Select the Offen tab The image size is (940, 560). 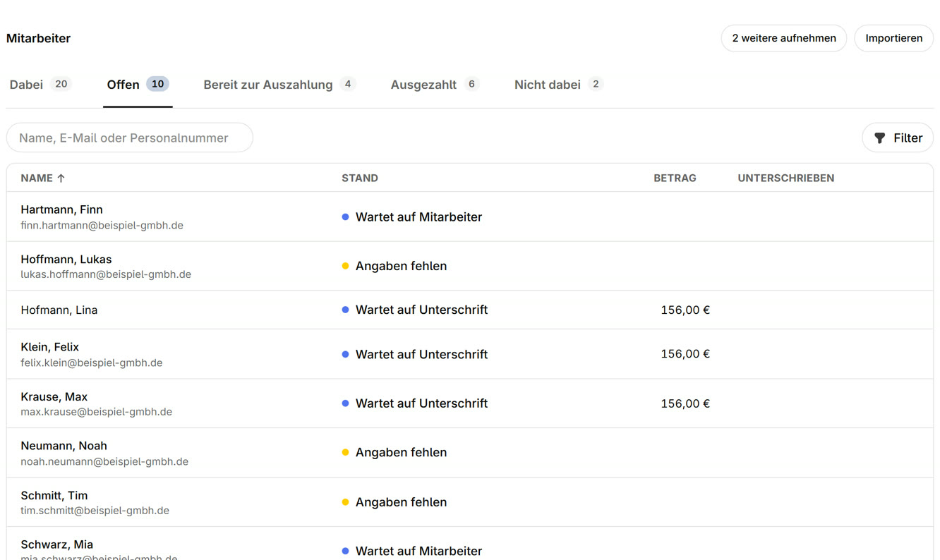pos(138,85)
